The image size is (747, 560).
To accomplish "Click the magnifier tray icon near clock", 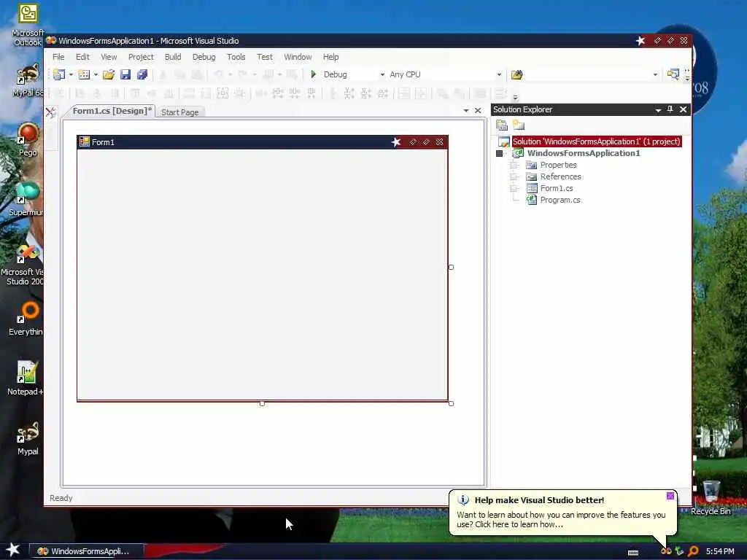I will point(693,551).
